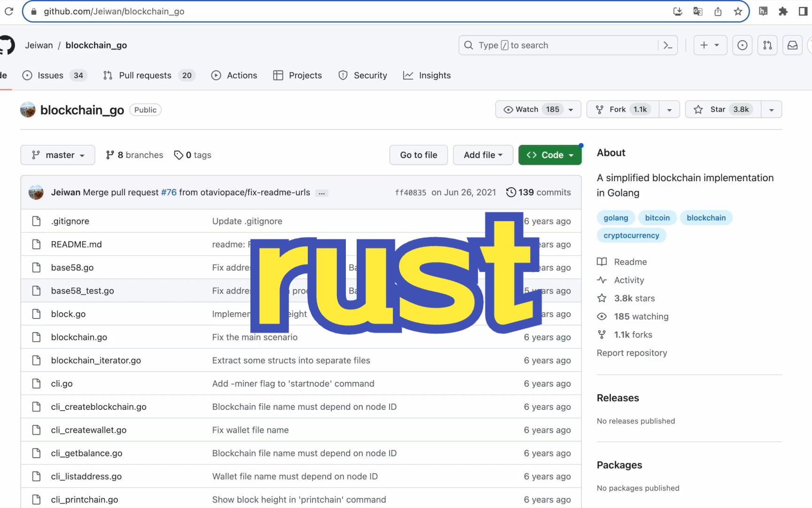Viewport: 812px width, 508px height.
Task: Click the blockchain topic tag
Action: coord(706,218)
